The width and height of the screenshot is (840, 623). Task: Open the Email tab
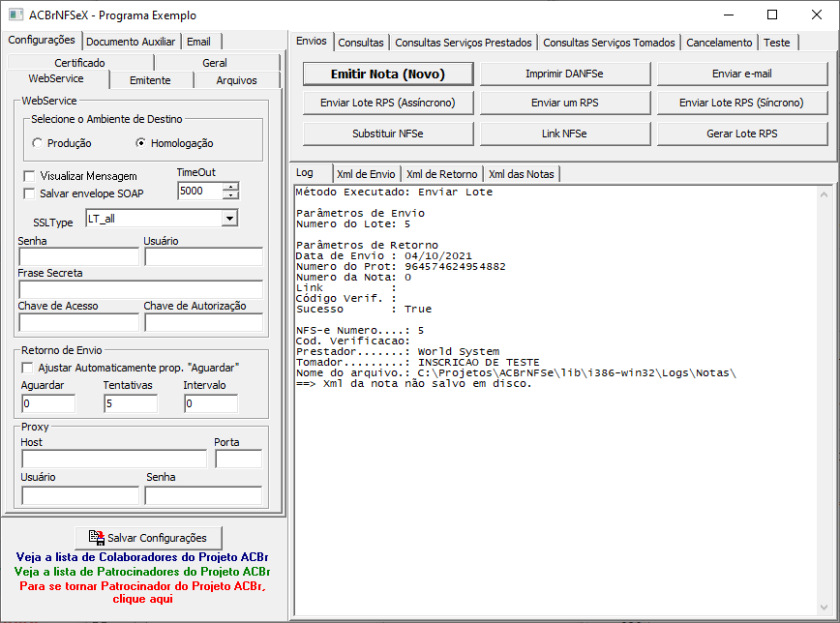tap(198, 42)
